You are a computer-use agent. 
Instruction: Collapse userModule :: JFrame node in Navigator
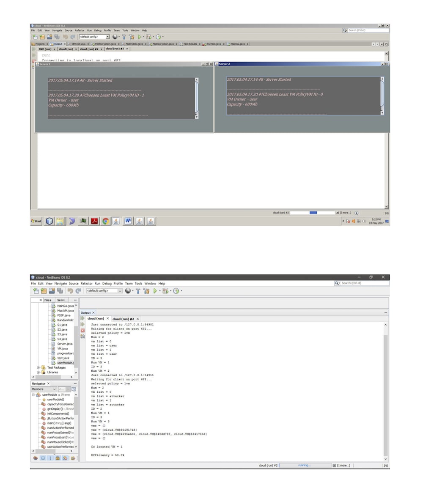33,395
